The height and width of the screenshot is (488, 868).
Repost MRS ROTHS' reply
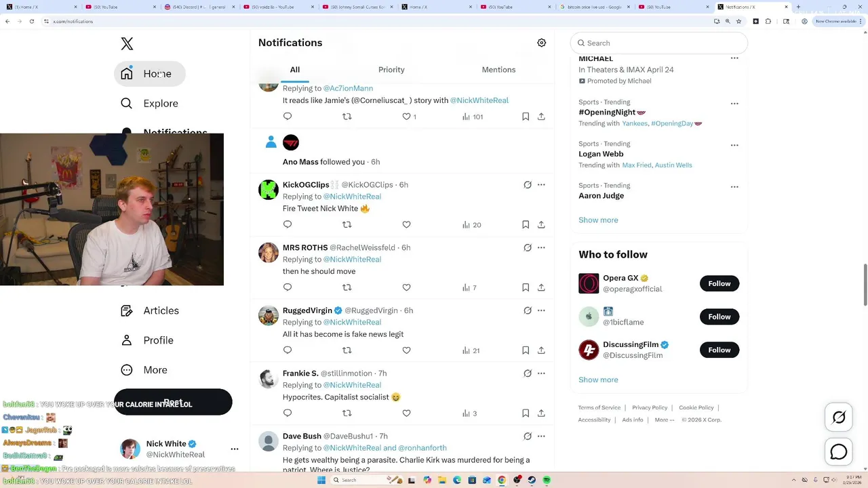click(x=347, y=287)
